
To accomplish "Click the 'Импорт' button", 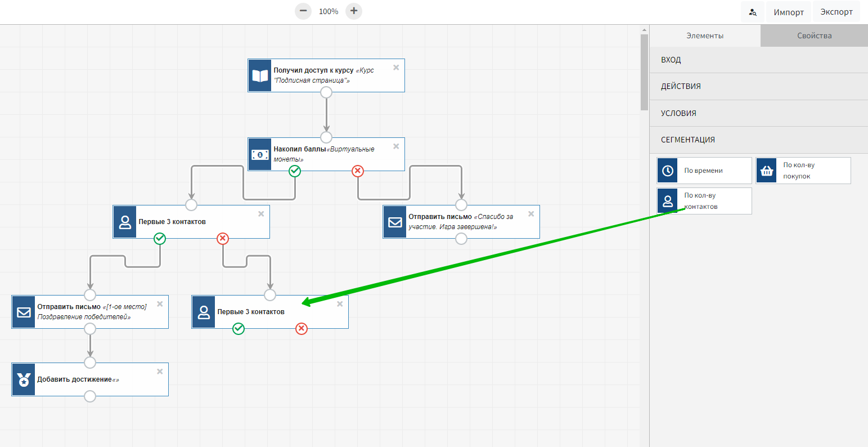I will click(x=789, y=12).
